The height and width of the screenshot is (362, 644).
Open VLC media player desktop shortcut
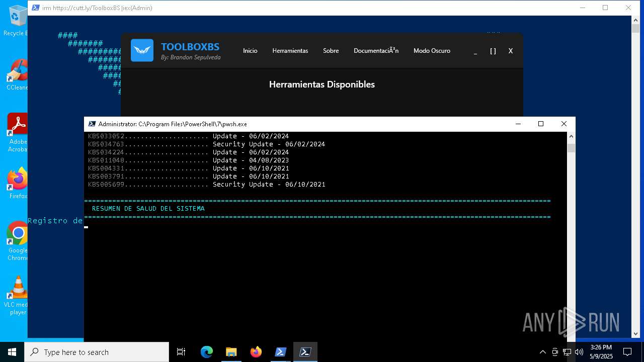pos(16,296)
